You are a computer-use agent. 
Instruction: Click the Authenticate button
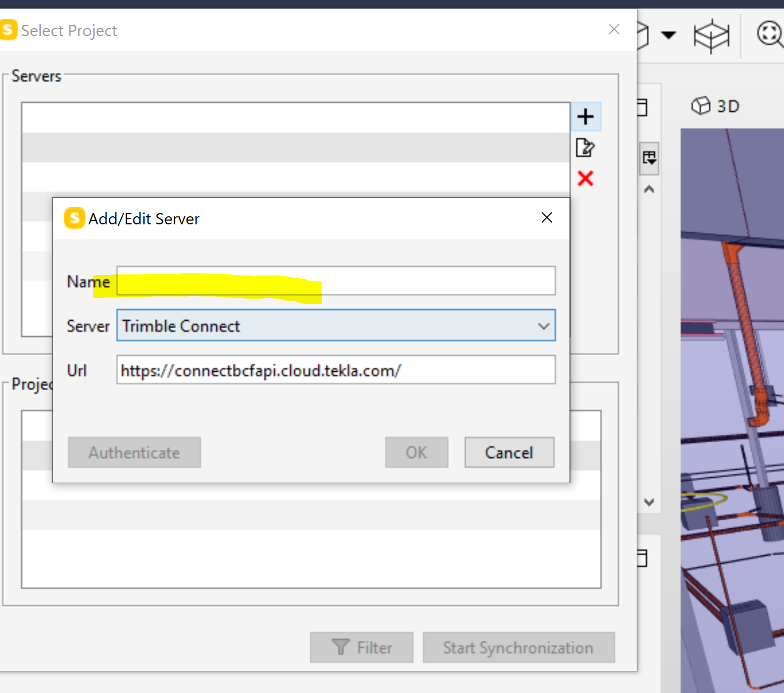[134, 452]
